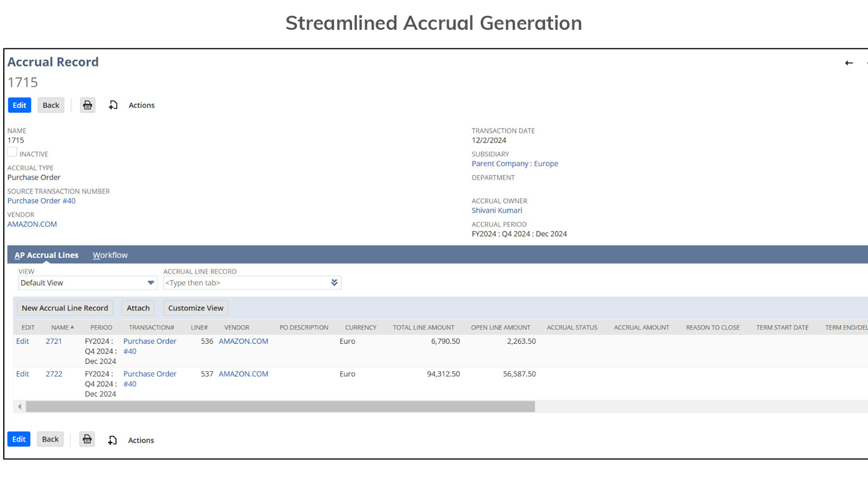This screenshot has width=868, height=479.
Task: Click the Currency column header
Action: click(x=361, y=328)
